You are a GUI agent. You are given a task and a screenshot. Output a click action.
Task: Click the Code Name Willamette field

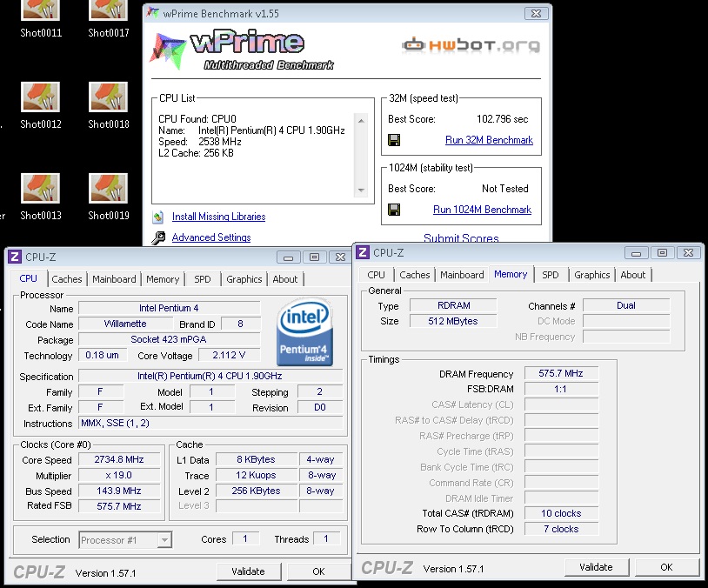click(125, 324)
